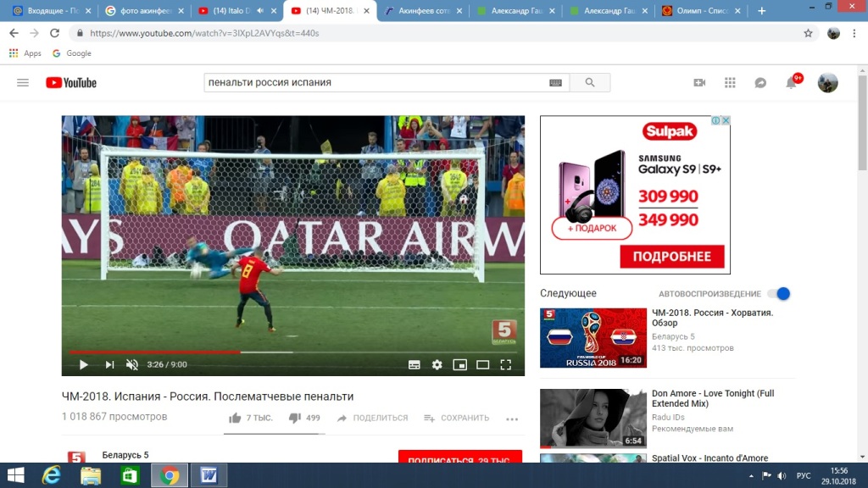This screenshot has width=868, height=488.
Task: Toggle the Автовоспроизведение autoplay switch
Action: click(780, 294)
